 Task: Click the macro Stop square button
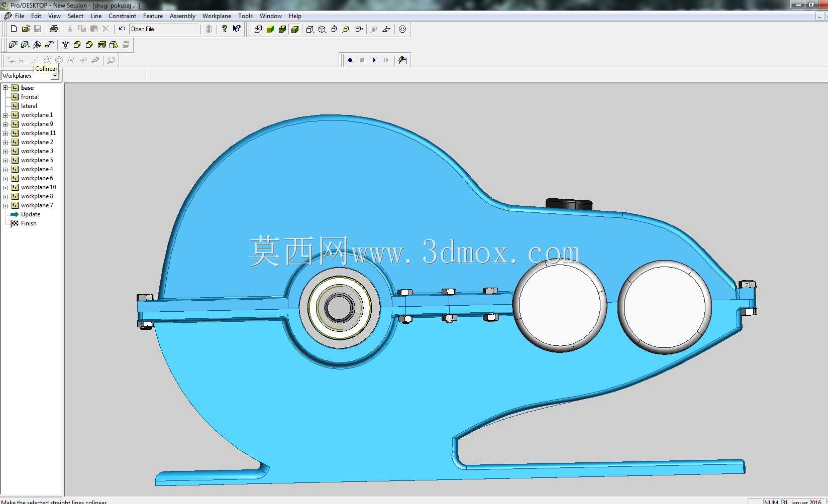click(x=362, y=60)
